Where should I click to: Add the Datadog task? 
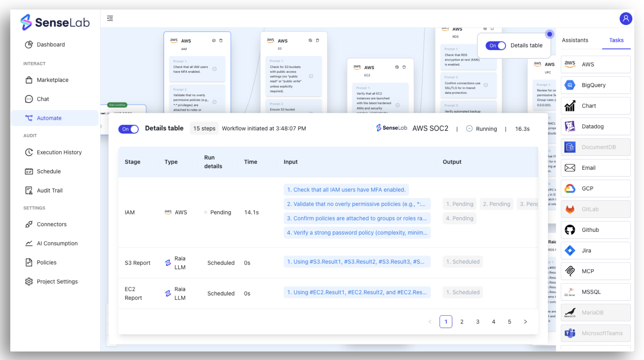tap(596, 126)
